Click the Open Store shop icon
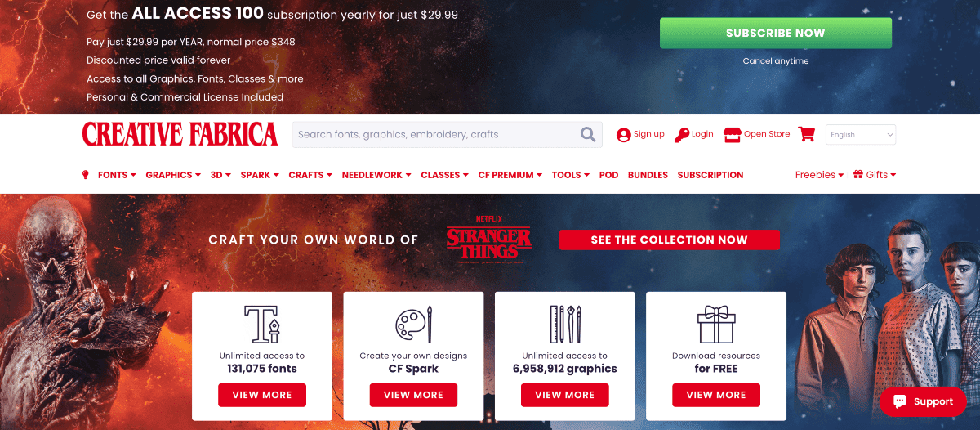The width and height of the screenshot is (980, 430). [x=733, y=134]
